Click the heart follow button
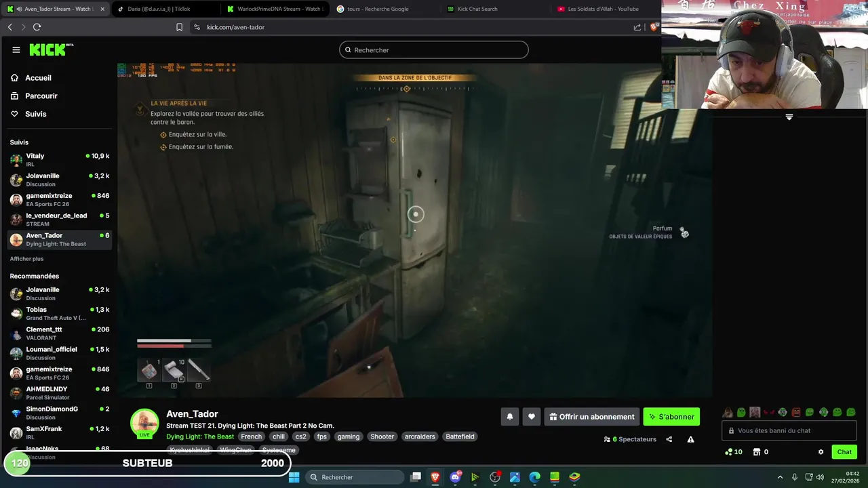 coord(532,417)
